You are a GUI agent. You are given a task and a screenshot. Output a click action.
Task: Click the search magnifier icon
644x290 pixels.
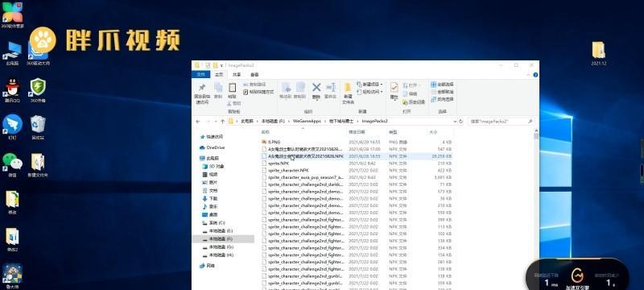pyautogui.click(x=530, y=122)
